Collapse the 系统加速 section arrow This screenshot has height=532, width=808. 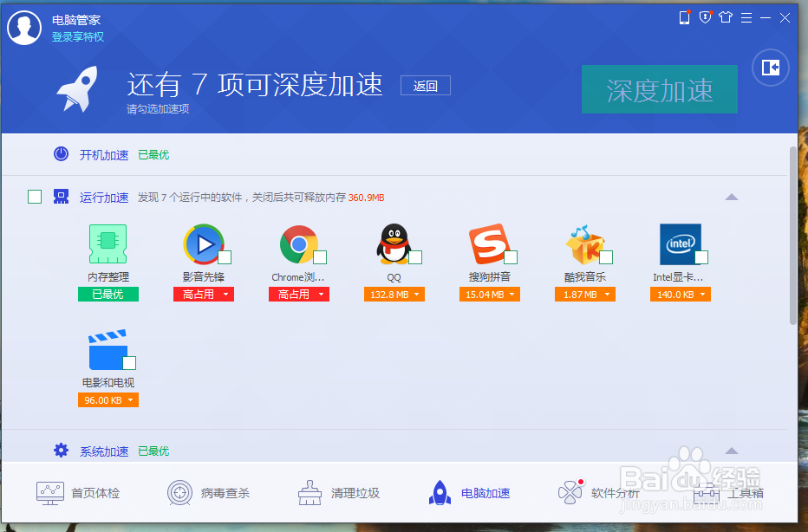[732, 451]
